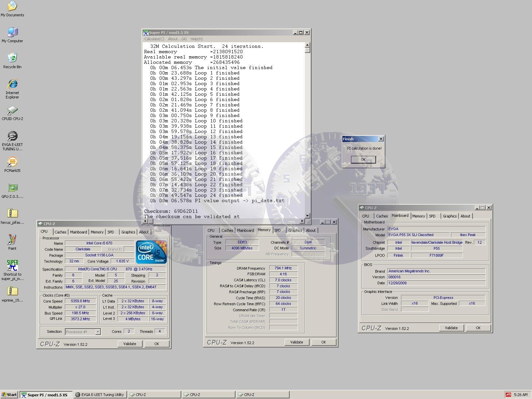Screen dimensions: 532x399
Task: Open the My Documents desktop icon
Action: coord(12,9)
